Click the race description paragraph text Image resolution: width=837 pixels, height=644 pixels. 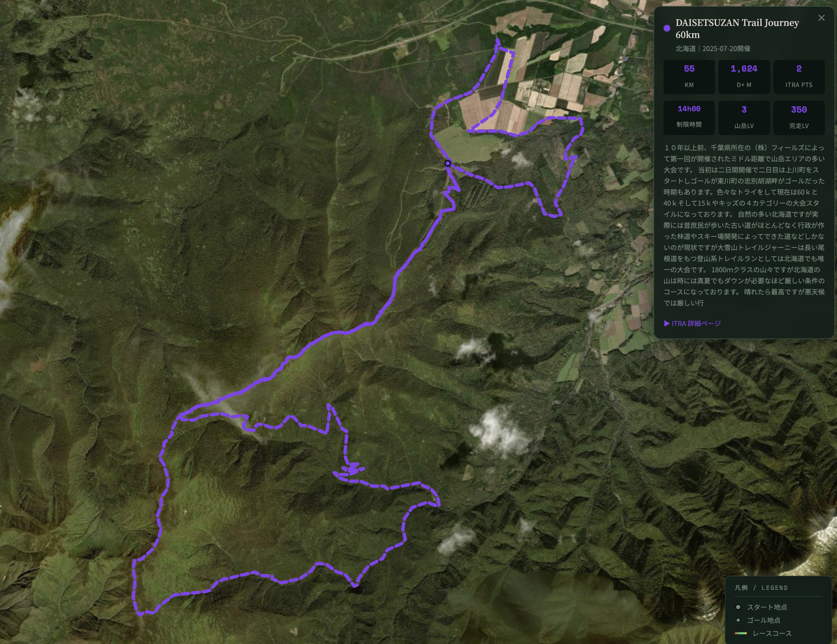coord(744,225)
